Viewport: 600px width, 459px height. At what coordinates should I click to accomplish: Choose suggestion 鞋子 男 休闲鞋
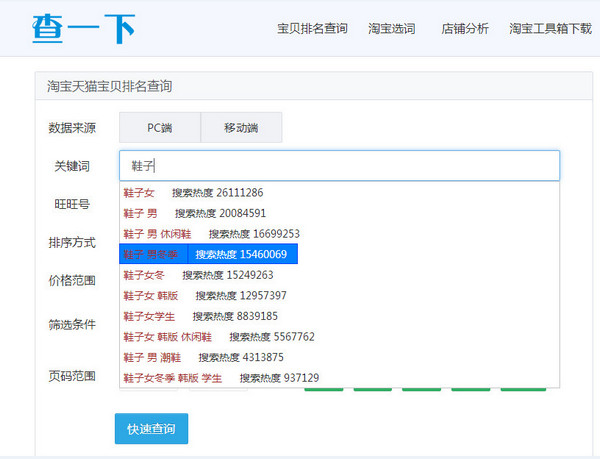click(x=339, y=234)
